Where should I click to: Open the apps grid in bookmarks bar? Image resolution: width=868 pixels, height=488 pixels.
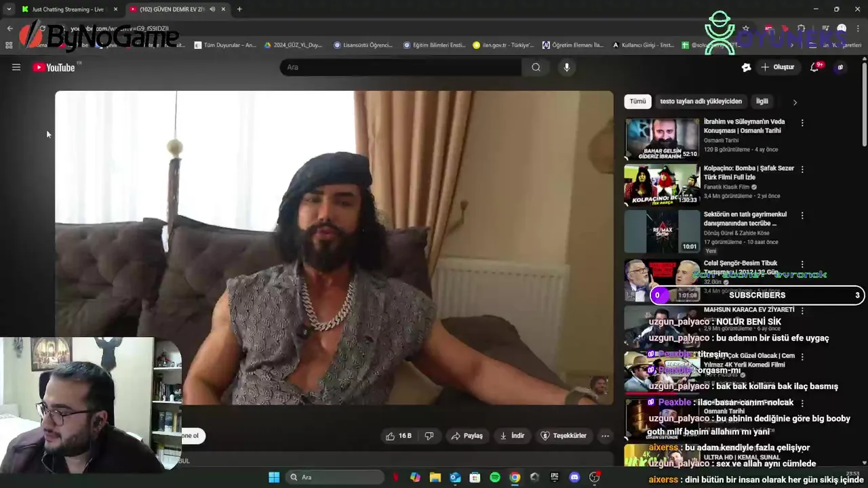click(x=9, y=45)
